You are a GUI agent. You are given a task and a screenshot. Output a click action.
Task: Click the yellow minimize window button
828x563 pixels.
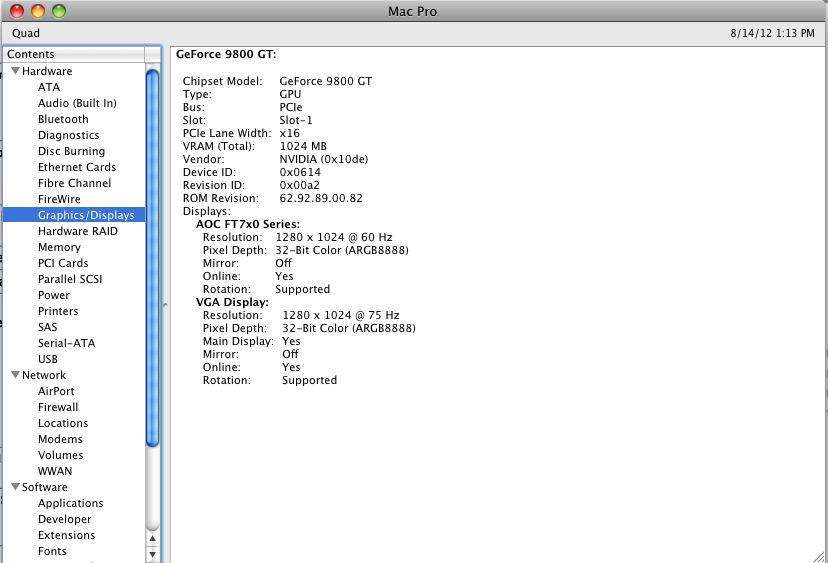pyautogui.click(x=38, y=11)
